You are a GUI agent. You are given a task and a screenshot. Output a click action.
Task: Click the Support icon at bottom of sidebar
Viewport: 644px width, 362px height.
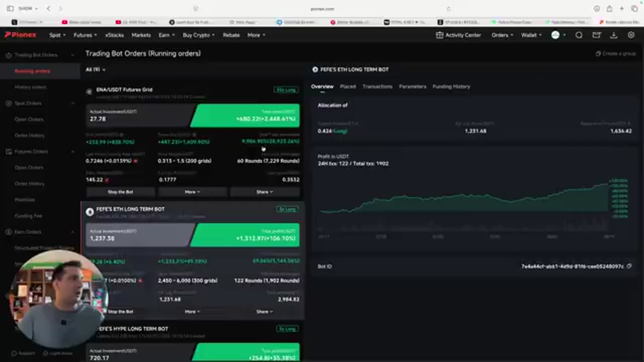14,353
